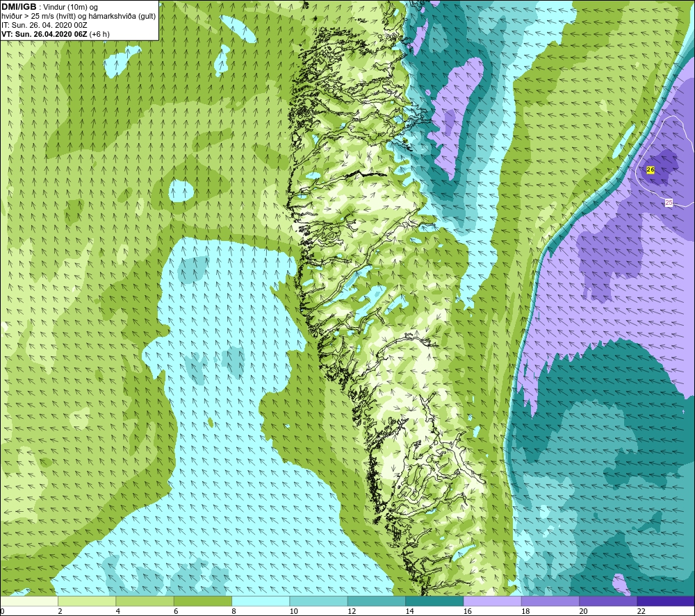This screenshot has height=616, width=695.
Task: Click the 12–14 m/s teal legend swatch
Action: [376, 601]
